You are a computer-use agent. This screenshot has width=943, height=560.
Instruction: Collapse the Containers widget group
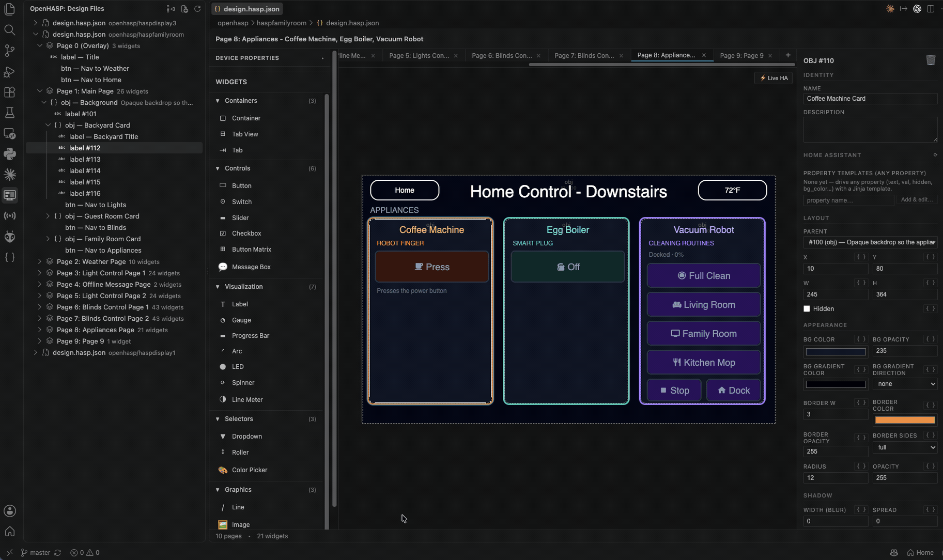click(218, 101)
